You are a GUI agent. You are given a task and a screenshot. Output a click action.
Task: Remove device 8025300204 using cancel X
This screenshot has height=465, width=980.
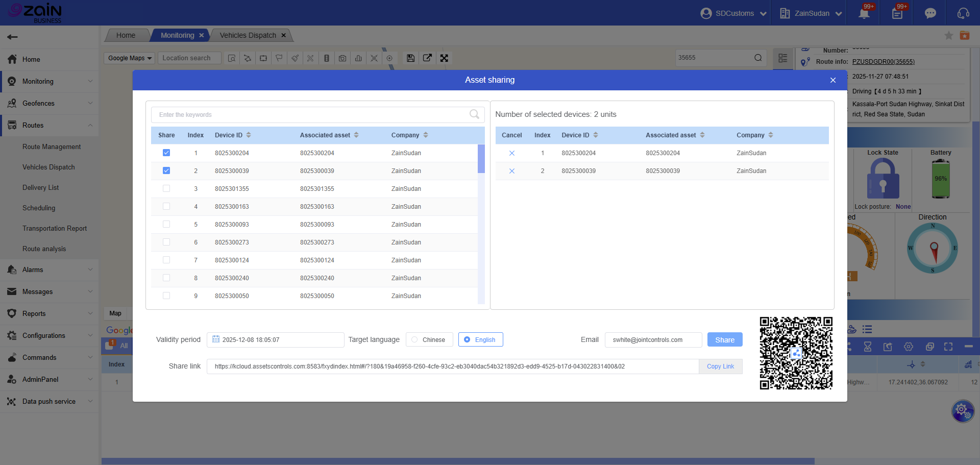511,153
